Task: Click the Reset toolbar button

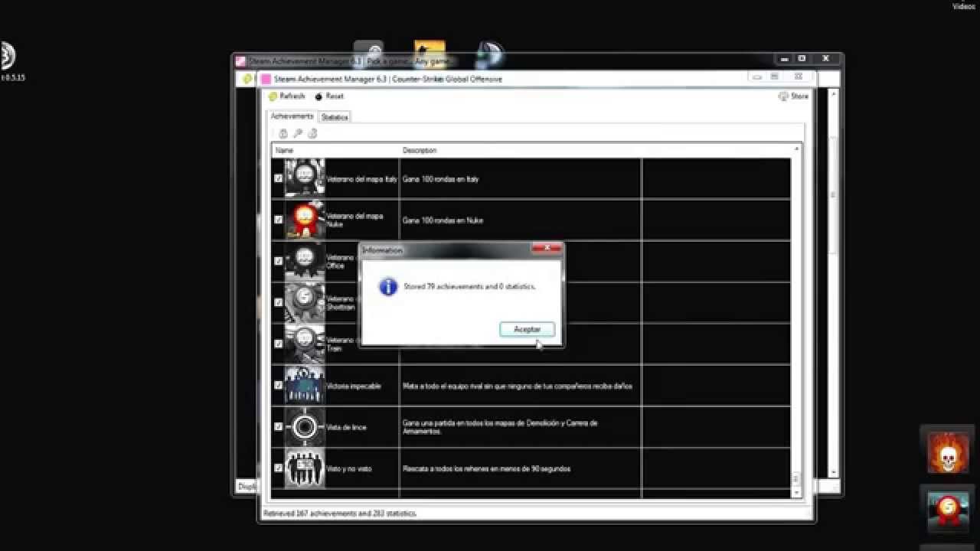Action: tap(329, 96)
